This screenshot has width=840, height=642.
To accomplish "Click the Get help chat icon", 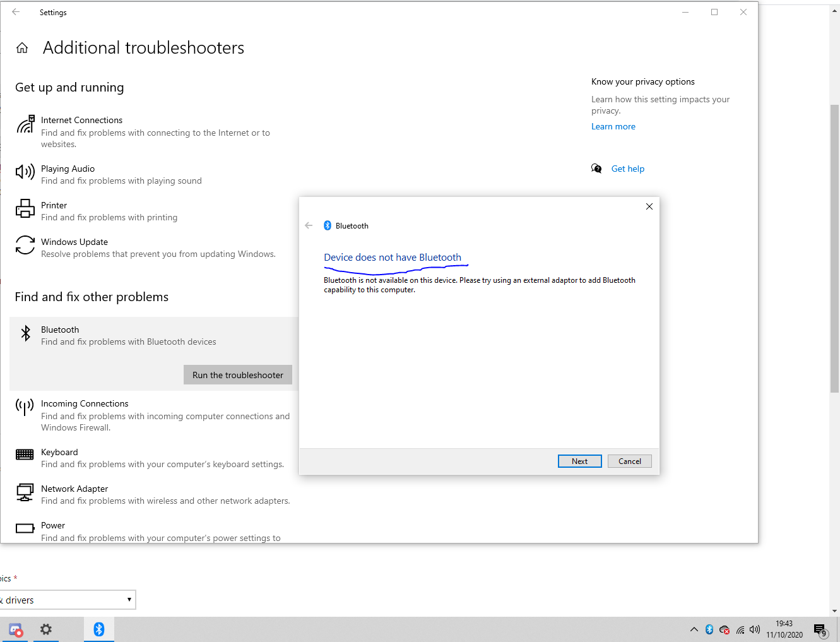I will (596, 169).
